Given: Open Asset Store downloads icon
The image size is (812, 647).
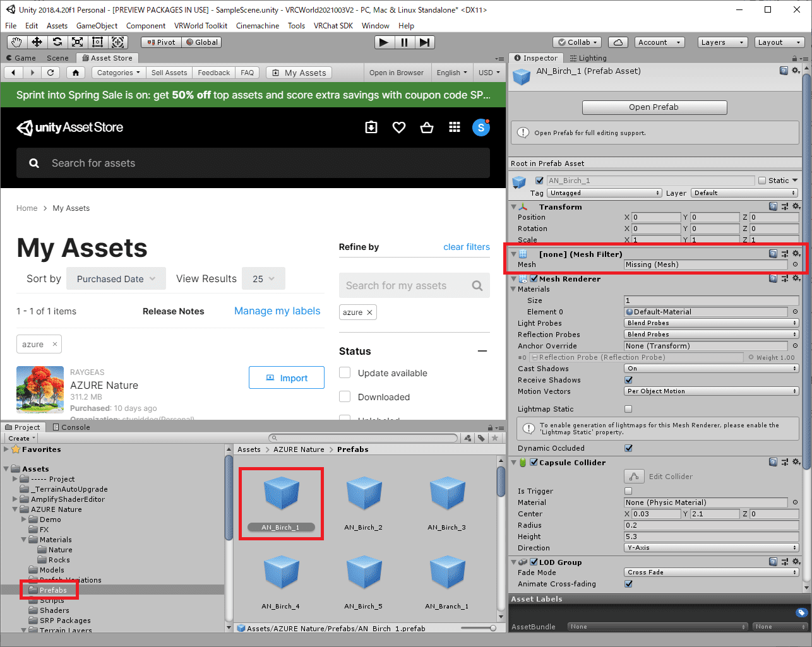Looking at the screenshot, I should pyautogui.click(x=371, y=128).
